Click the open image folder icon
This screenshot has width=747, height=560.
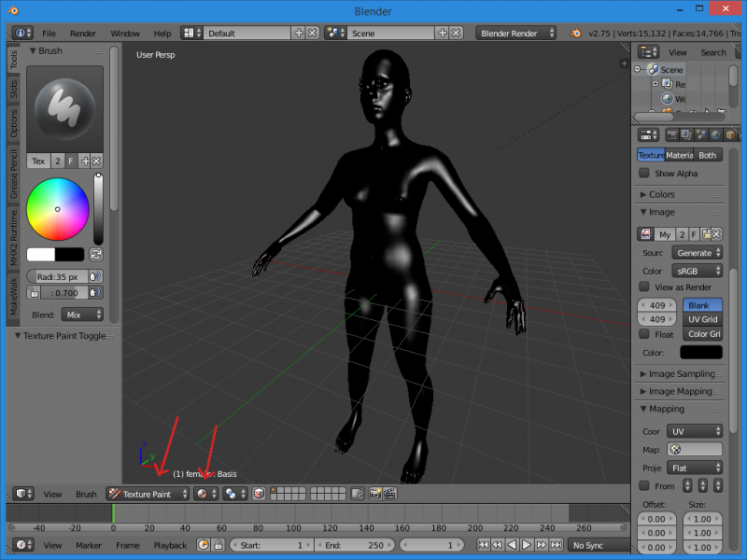click(x=707, y=234)
